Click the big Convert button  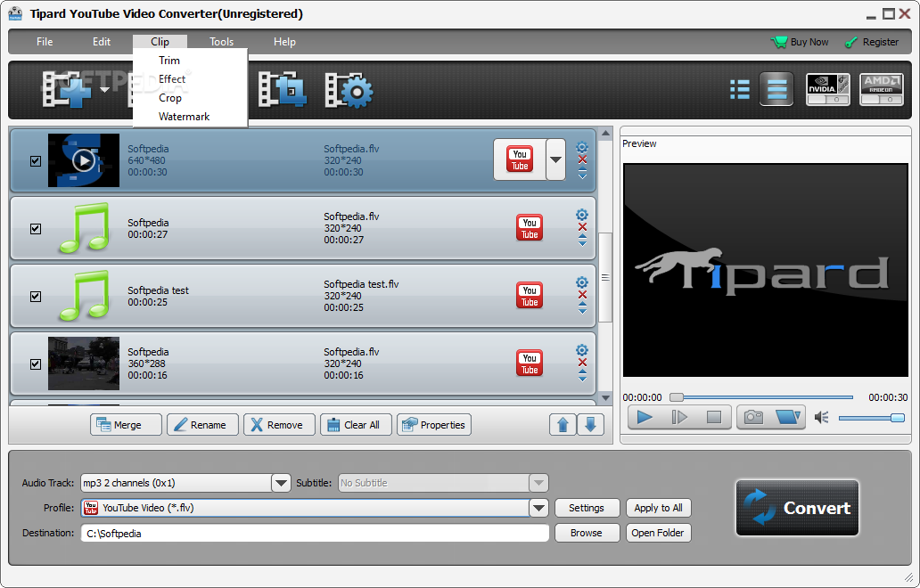797,508
